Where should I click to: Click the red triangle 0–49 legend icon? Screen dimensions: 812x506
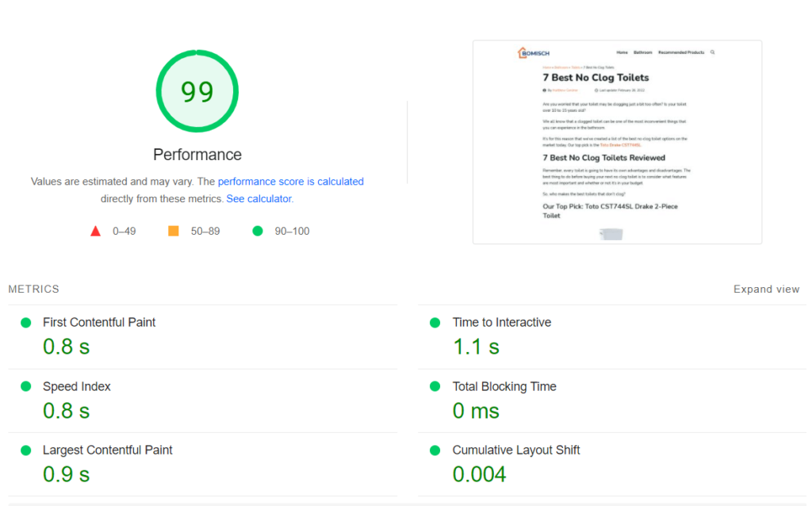[x=96, y=231]
